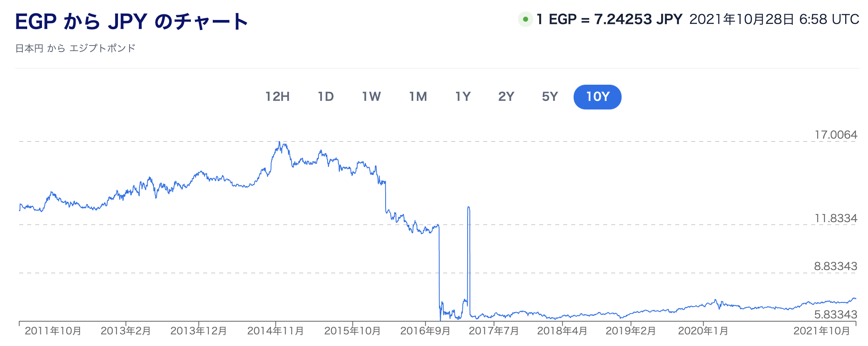Screen dimensions: 868x346
Task: Select the 1M time range
Action: tap(418, 97)
